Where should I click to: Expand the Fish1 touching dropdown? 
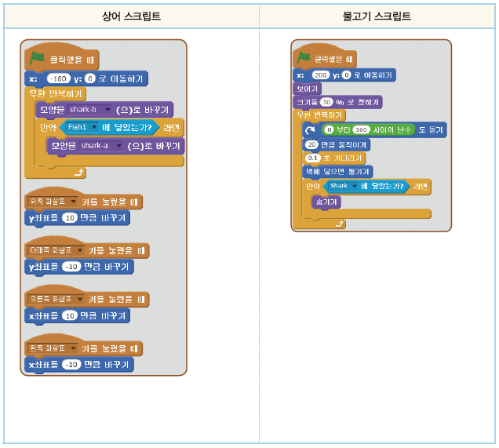coord(94,127)
